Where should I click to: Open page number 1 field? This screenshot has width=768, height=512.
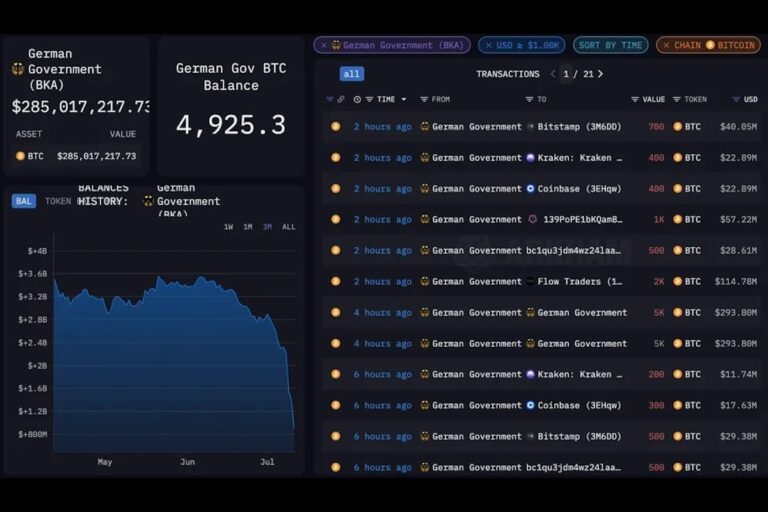(x=566, y=74)
